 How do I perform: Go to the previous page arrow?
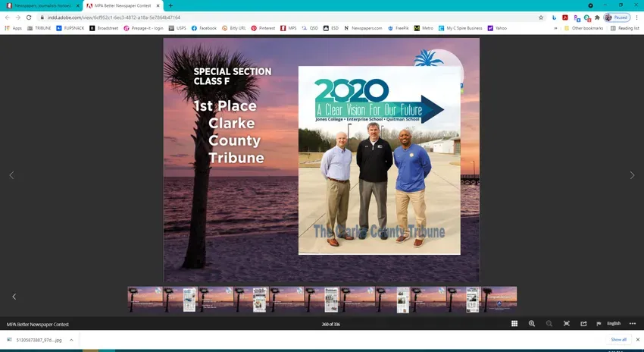pyautogui.click(x=11, y=175)
